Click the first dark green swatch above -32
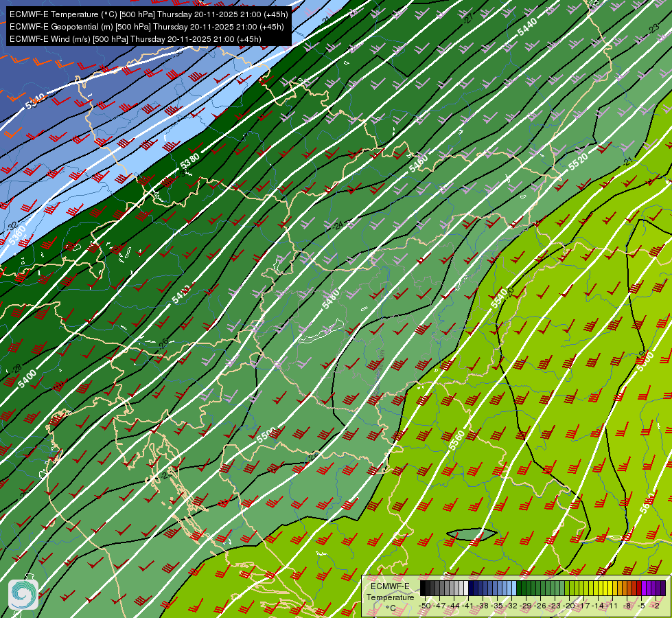 pyautogui.click(x=519, y=588)
